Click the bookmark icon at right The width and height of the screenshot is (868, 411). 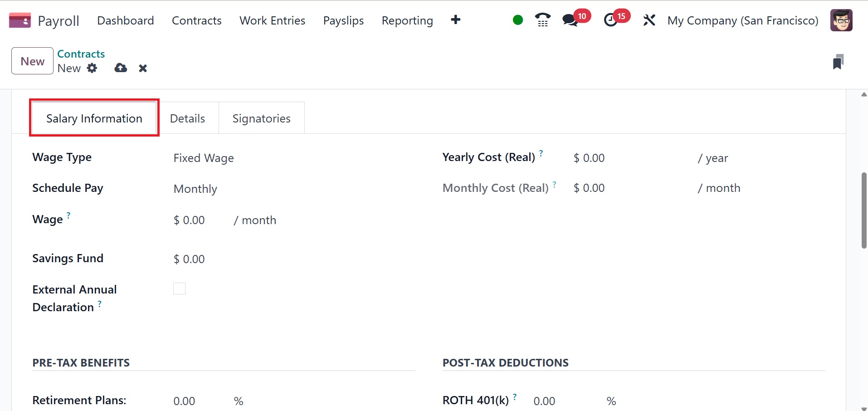pos(838,62)
